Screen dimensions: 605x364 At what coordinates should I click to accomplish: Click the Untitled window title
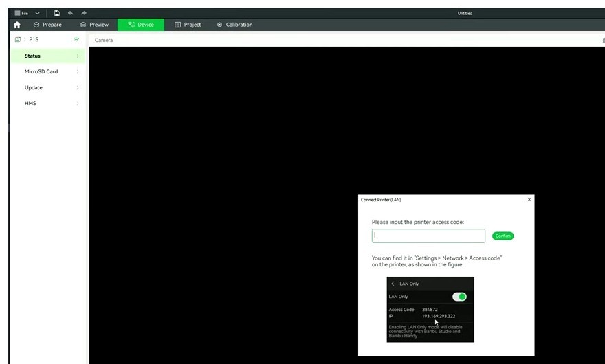point(465,13)
